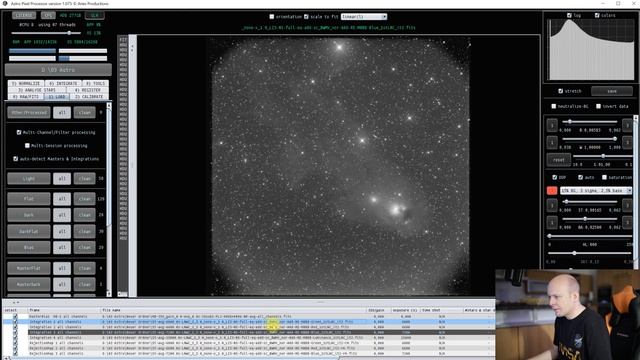Select the 2) CALIBRATE tab
This screenshot has width=640, height=360.
point(89,97)
